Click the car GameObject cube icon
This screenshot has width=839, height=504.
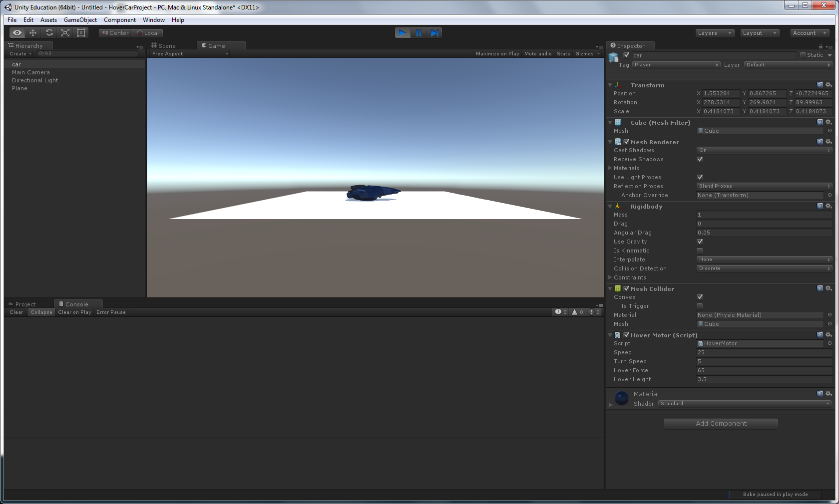coord(614,57)
